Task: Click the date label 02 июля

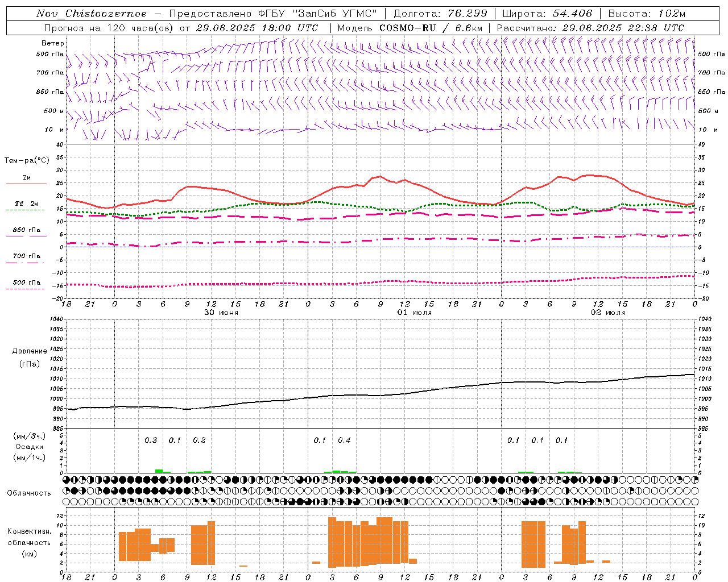Action: pyautogui.click(x=608, y=313)
